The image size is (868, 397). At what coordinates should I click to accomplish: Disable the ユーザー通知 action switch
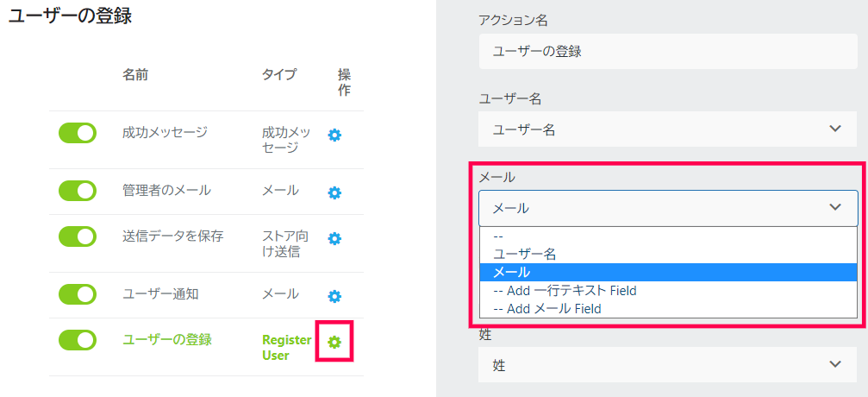pos(78,294)
